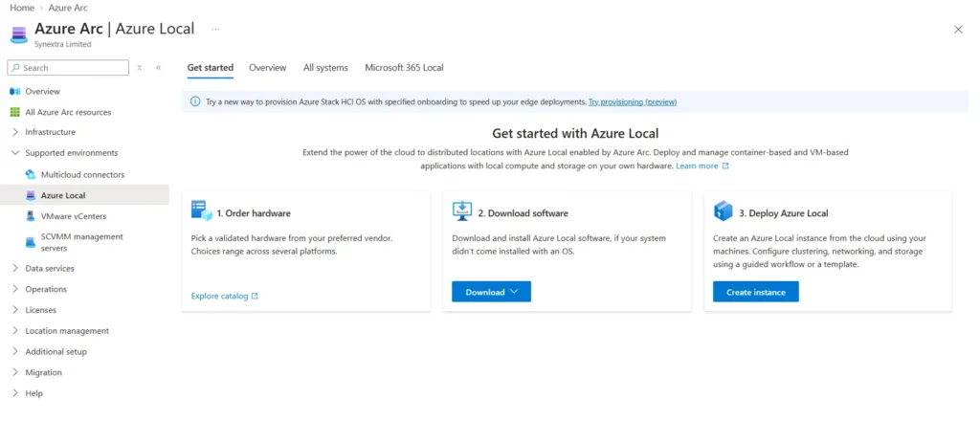Click the 'Get started with Azure Local' heading
Screen dimensions: 980x443
click(x=575, y=133)
